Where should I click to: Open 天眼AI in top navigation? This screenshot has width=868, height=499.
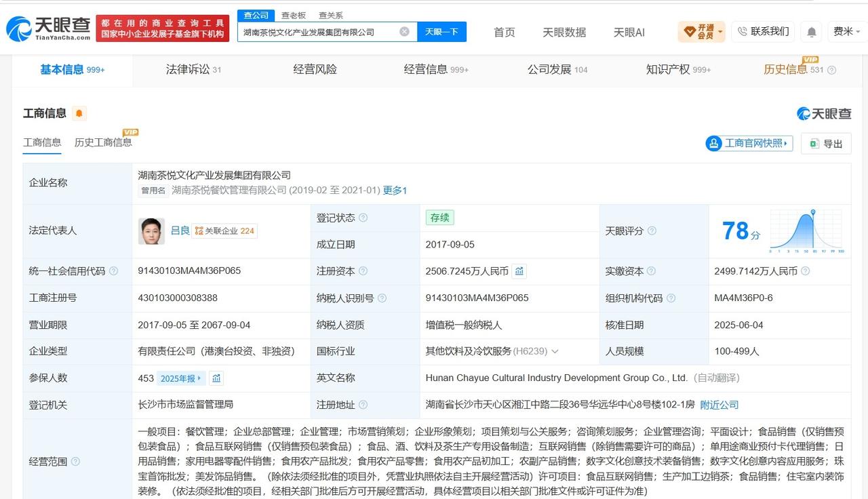[x=629, y=32]
